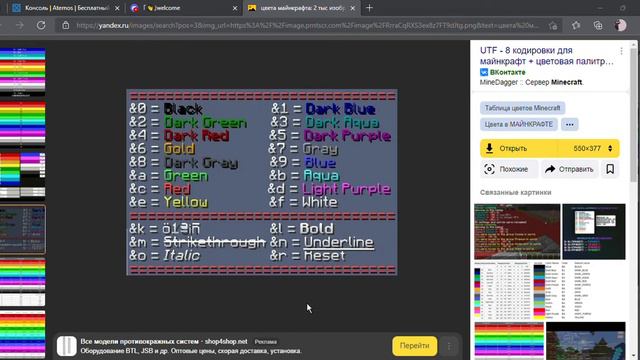The height and width of the screenshot is (360, 640).
Task: Open the Minecraft landscape related thumbnail
Action: tap(586, 341)
